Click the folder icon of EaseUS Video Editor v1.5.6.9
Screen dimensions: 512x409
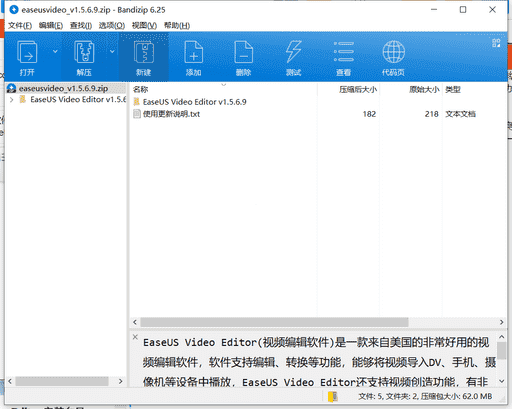(x=137, y=102)
